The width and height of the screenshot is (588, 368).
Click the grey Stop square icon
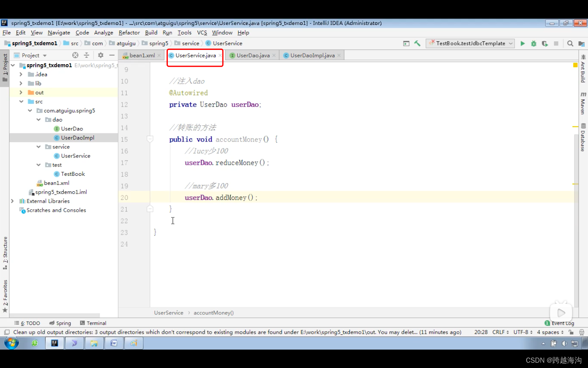[556, 43]
